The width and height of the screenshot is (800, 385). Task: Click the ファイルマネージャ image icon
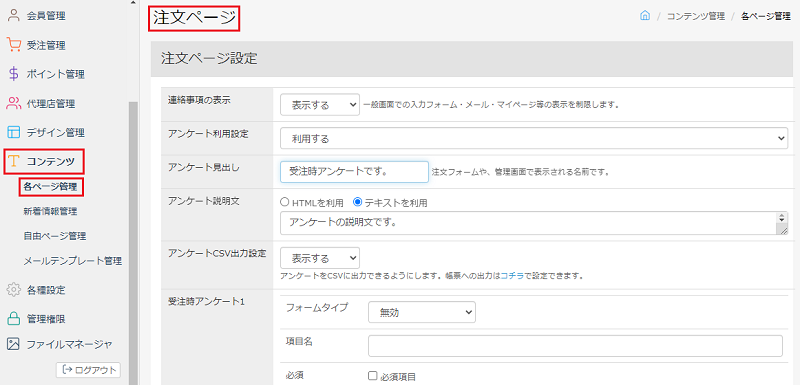(14, 344)
